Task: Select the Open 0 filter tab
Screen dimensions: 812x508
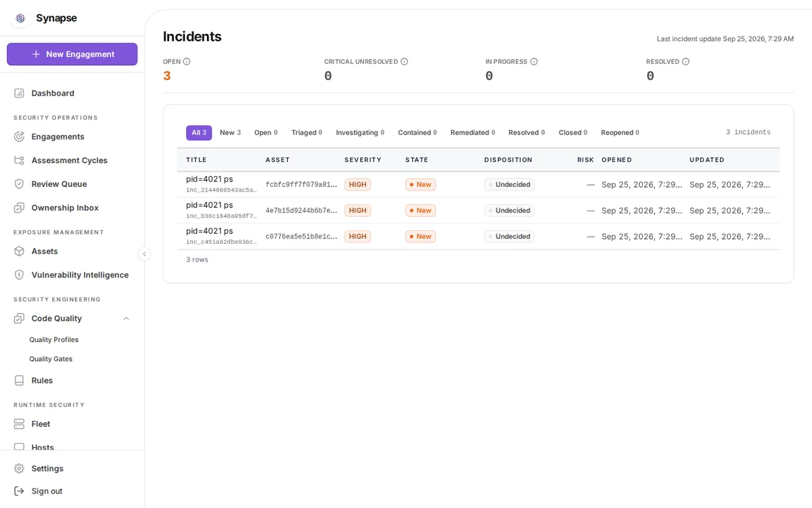Action: click(266, 133)
